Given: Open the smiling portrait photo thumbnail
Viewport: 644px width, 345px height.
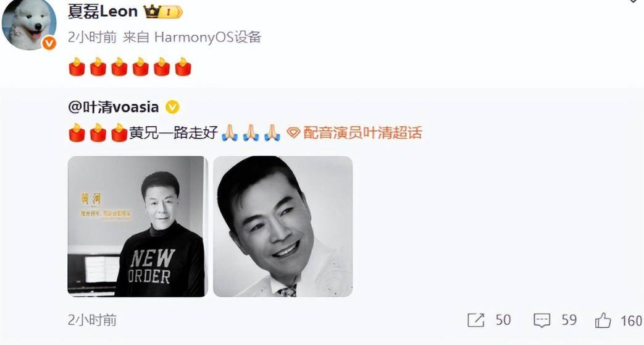Looking at the screenshot, I should click(283, 226).
